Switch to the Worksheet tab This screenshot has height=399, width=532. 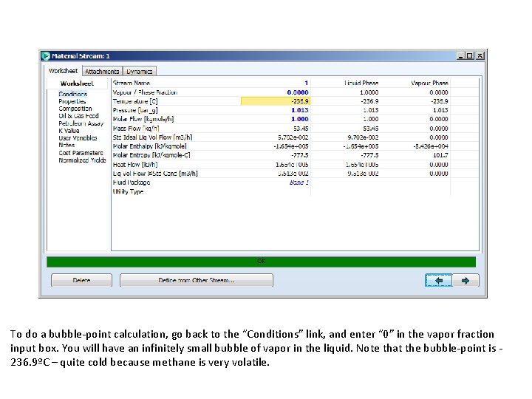63,71
